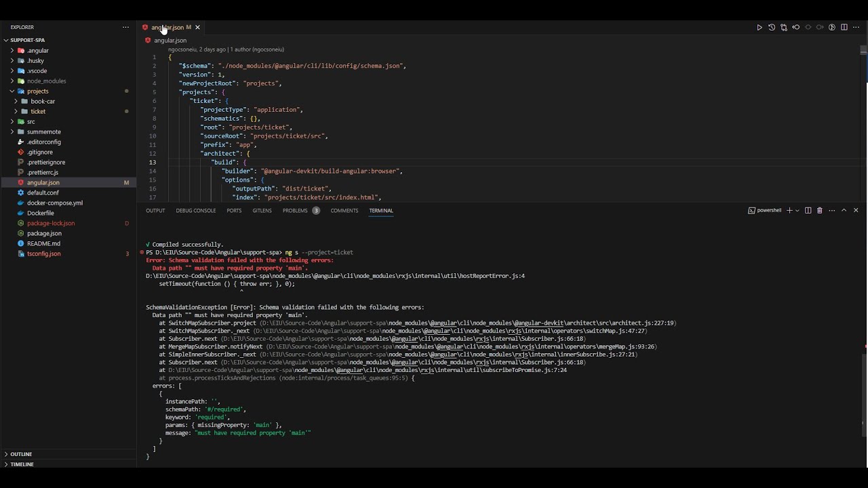
Task: Click the Run play button in editor toolbar
Action: point(759,27)
